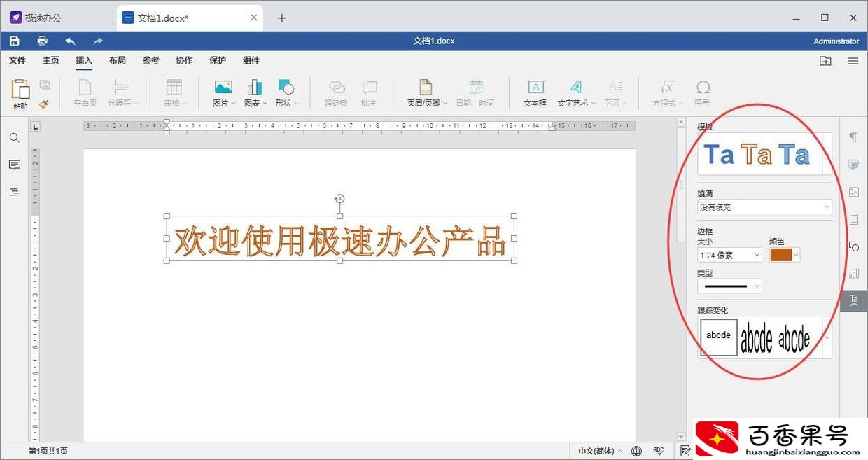Open paragraph settings in right sidebar
The image size is (868, 460).
click(x=853, y=137)
